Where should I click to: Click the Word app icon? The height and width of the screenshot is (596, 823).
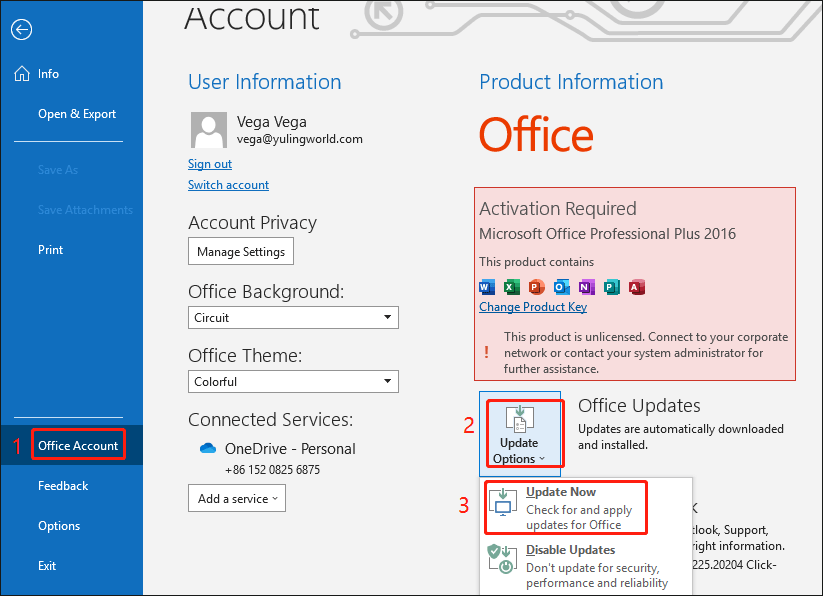click(x=487, y=287)
